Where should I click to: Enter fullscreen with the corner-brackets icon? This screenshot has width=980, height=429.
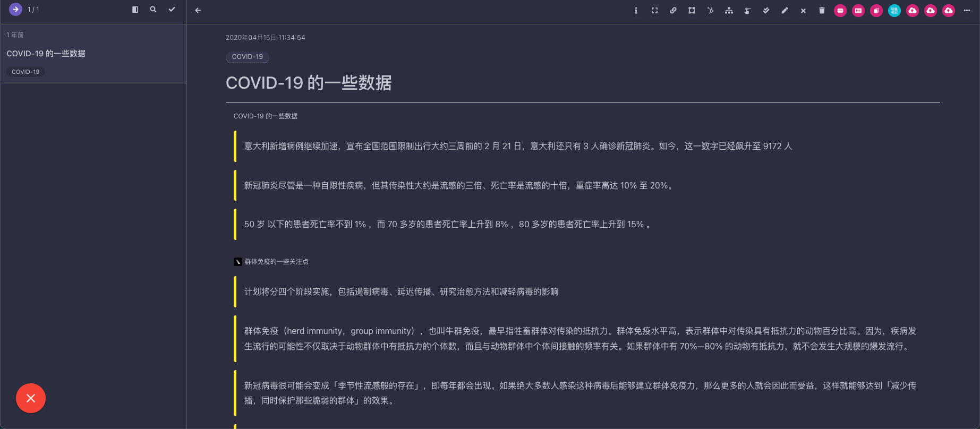(654, 10)
